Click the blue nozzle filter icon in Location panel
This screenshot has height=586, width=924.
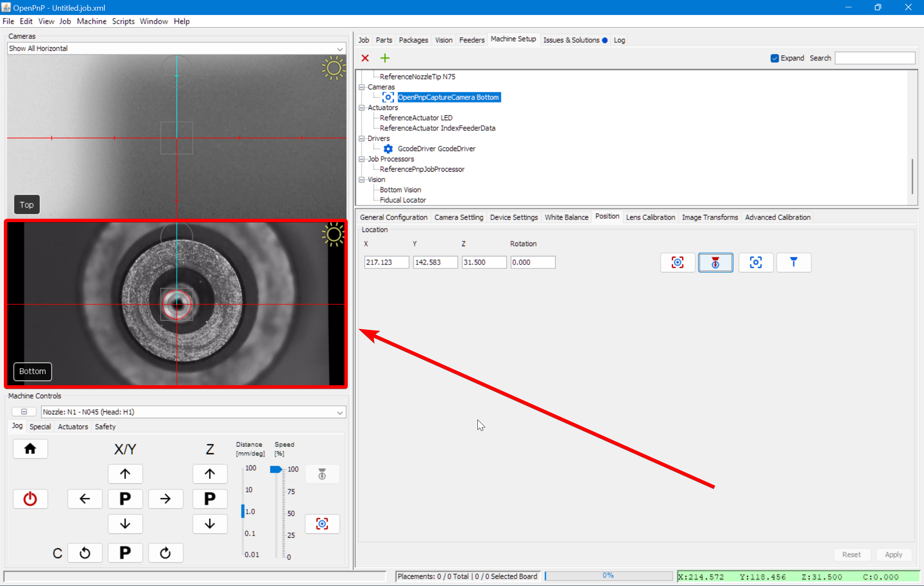click(794, 262)
